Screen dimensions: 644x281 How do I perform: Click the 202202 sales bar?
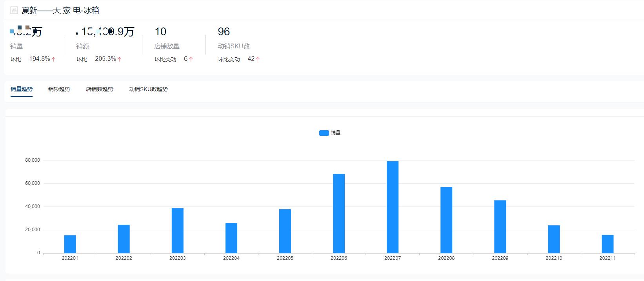tap(124, 239)
